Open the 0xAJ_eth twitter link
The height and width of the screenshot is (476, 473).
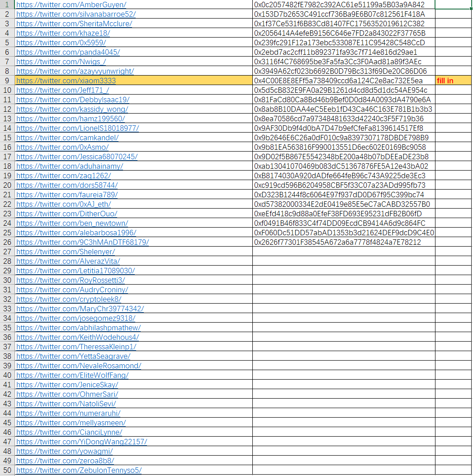tap(64, 205)
